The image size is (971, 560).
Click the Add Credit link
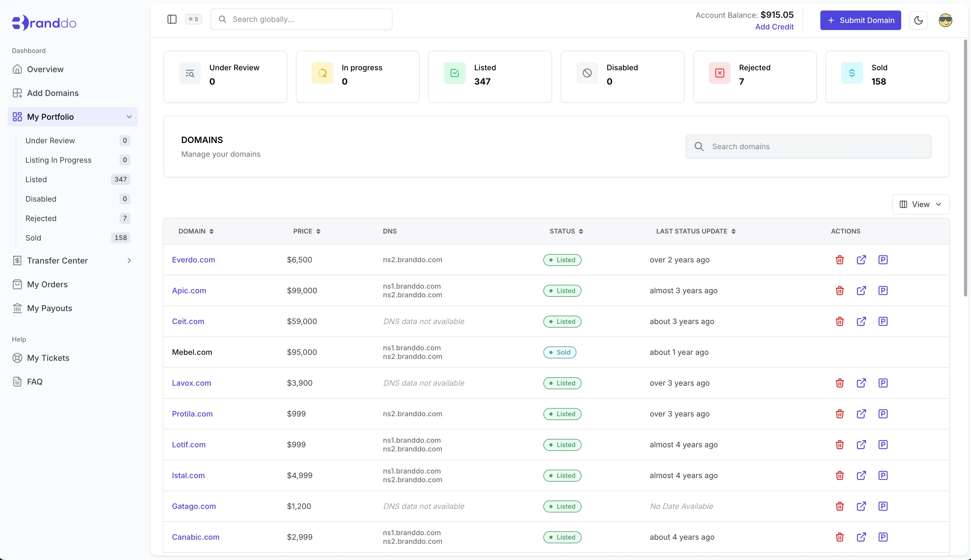[774, 27]
